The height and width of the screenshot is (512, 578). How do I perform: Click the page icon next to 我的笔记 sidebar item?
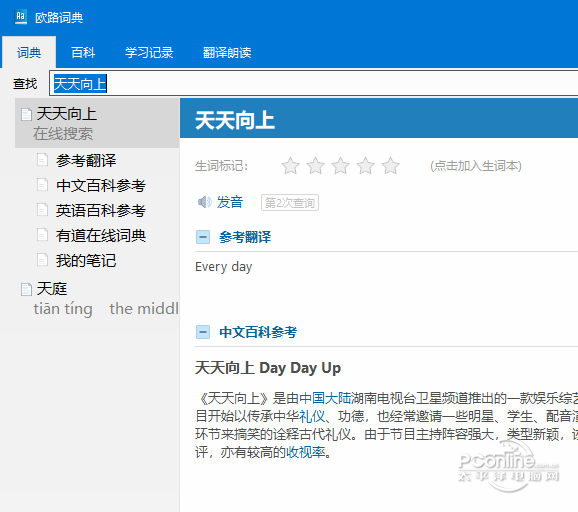pos(42,260)
